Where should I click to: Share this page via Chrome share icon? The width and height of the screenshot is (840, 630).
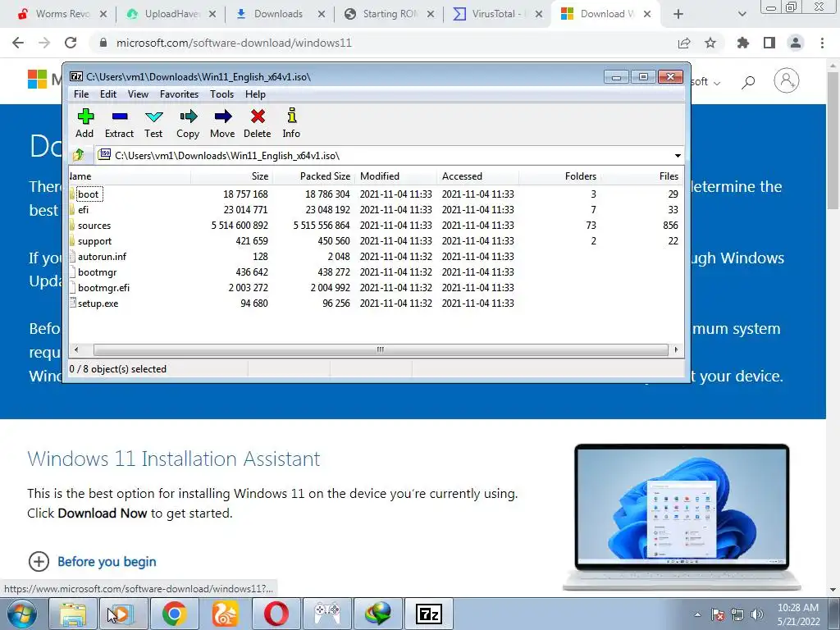click(x=684, y=43)
